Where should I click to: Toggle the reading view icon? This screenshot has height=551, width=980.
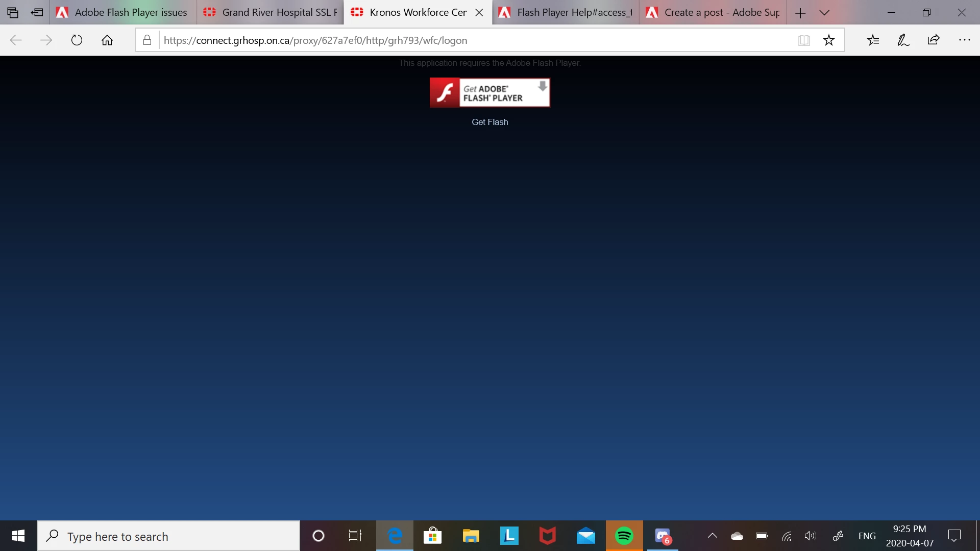coord(804,40)
